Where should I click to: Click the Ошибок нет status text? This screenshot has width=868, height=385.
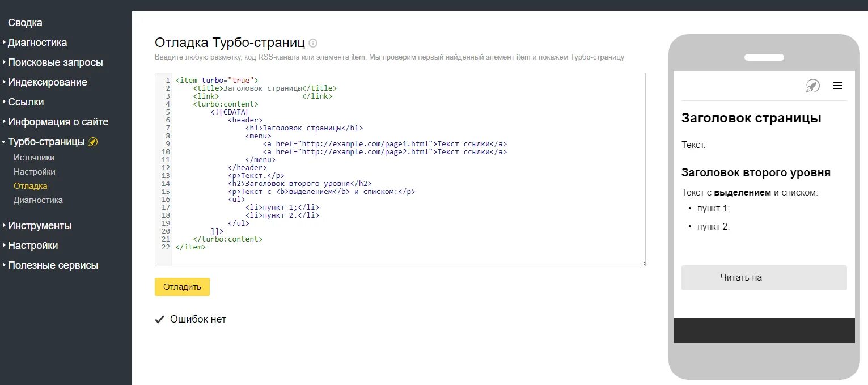(198, 320)
